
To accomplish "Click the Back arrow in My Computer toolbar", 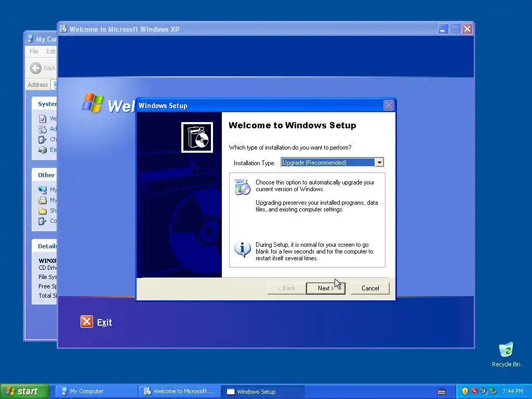I will [x=36, y=68].
